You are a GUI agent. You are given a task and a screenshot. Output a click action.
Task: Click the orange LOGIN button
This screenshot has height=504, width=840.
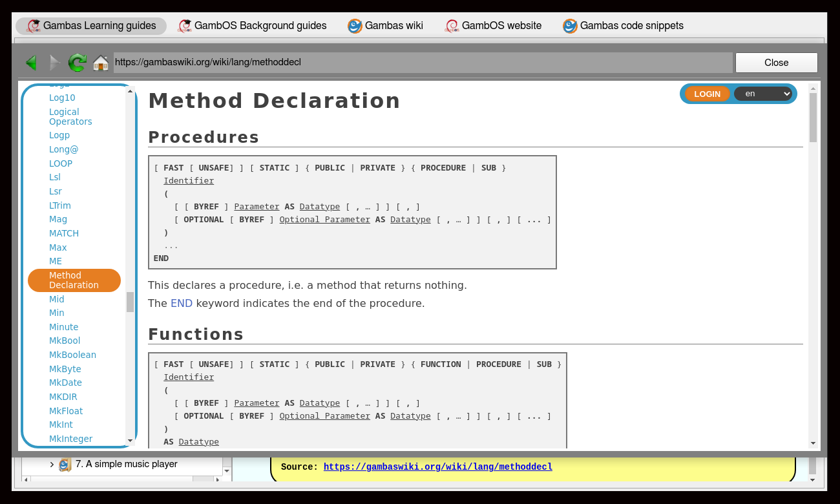click(707, 94)
